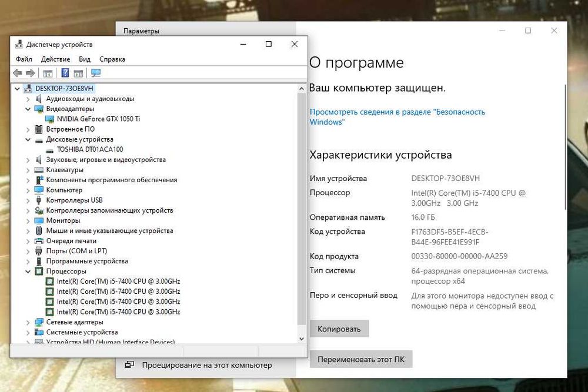Image resolution: width=588 pixels, height=392 pixels.
Task: Click the DESKTOP-73OE8VH computer icon in tree
Action: pyautogui.click(x=28, y=88)
